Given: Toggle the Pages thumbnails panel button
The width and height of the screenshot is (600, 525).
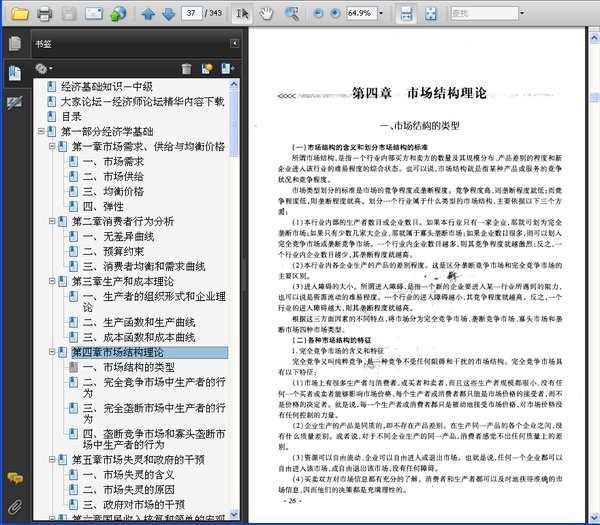Looking at the screenshot, I should pyautogui.click(x=15, y=43).
